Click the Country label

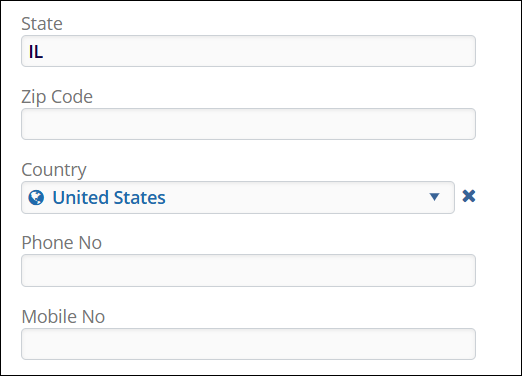point(54,170)
